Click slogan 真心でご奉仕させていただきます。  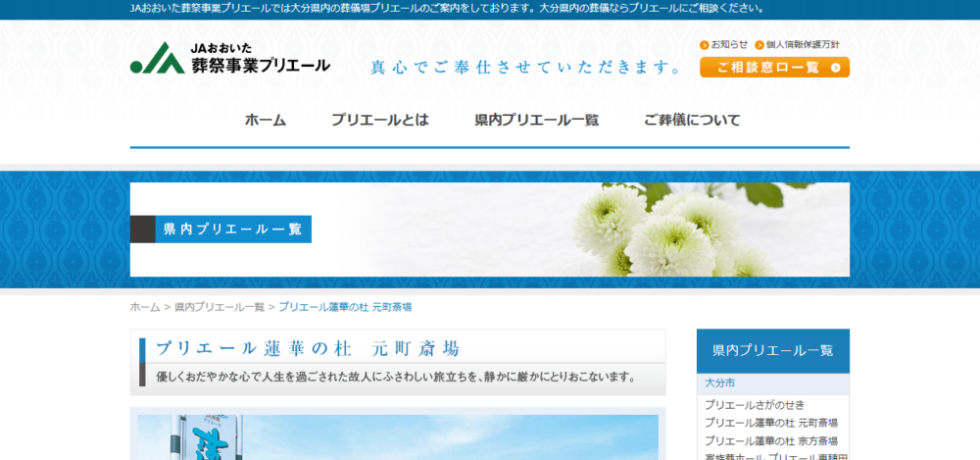[526, 68]
